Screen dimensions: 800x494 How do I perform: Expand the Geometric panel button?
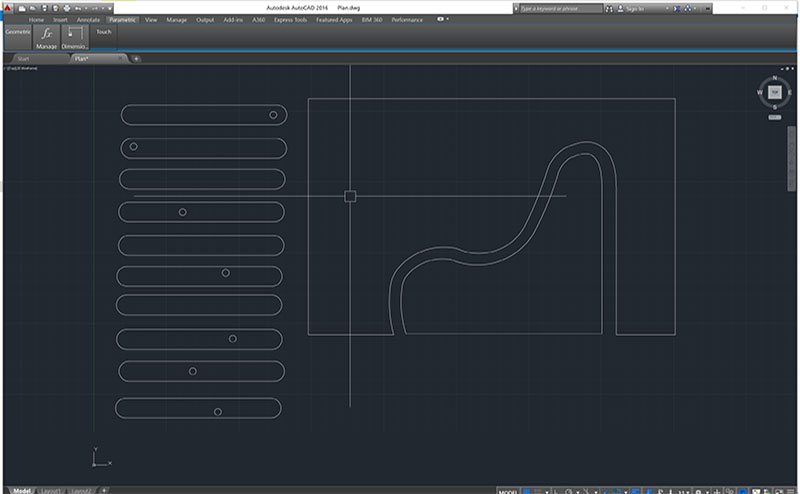coord(18,37)
